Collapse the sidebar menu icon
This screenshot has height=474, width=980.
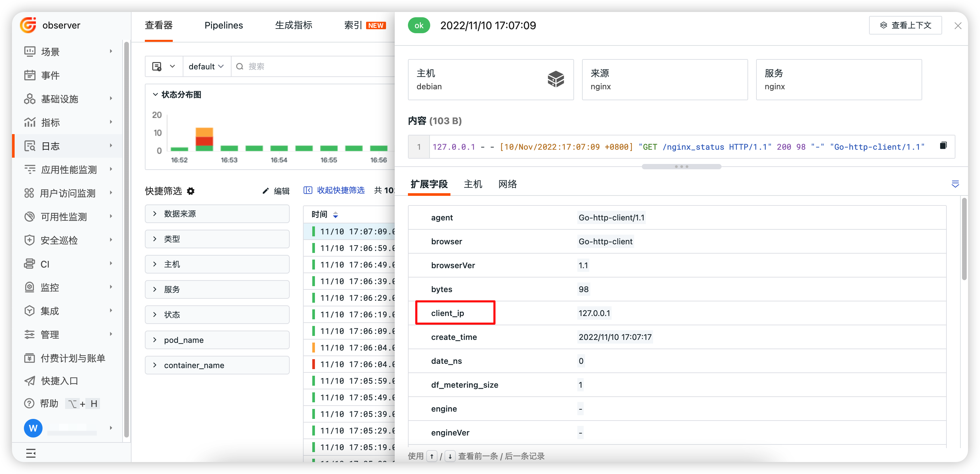point(31,453)
